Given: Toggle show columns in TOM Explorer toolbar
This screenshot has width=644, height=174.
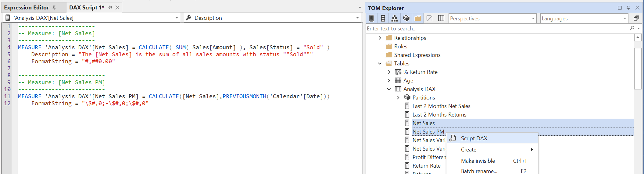Looking at the screenshot, I should tap(383, 19).
